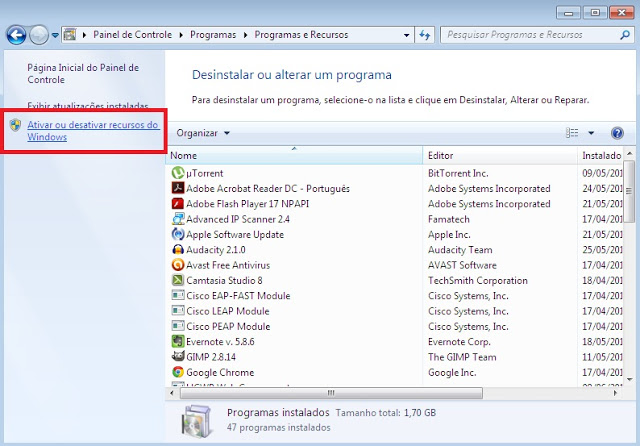640x446 pixels.
Task: Refresh the Programas e Recursos view
Action: coord(424,35)
